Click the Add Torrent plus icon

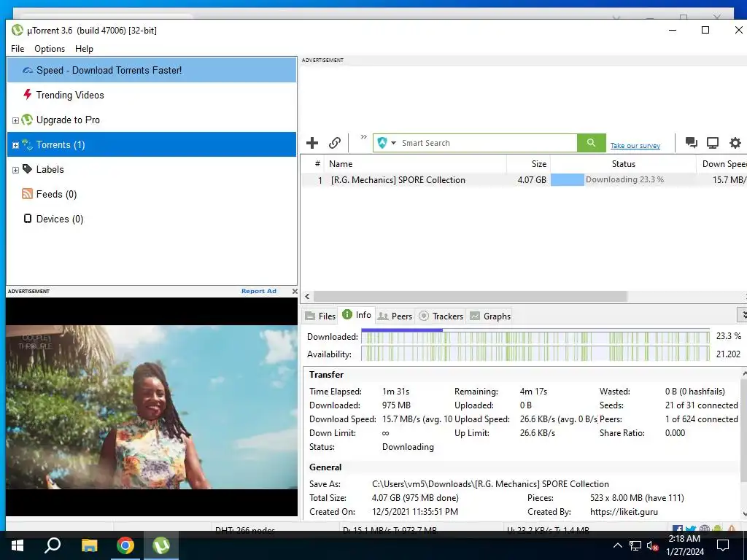[312, 143]
